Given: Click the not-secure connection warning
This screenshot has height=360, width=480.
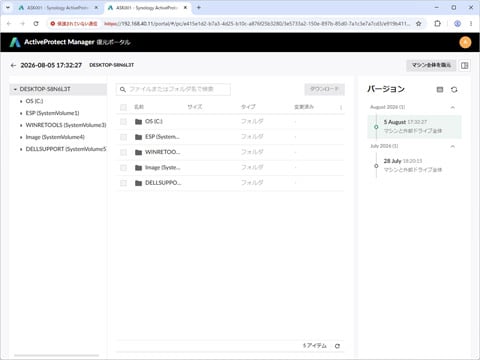Looking at the screenshot, I should (74, 23).
